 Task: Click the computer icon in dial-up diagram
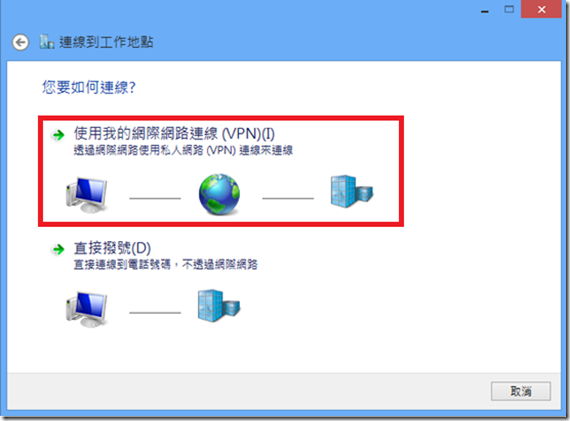coord(87,309)
